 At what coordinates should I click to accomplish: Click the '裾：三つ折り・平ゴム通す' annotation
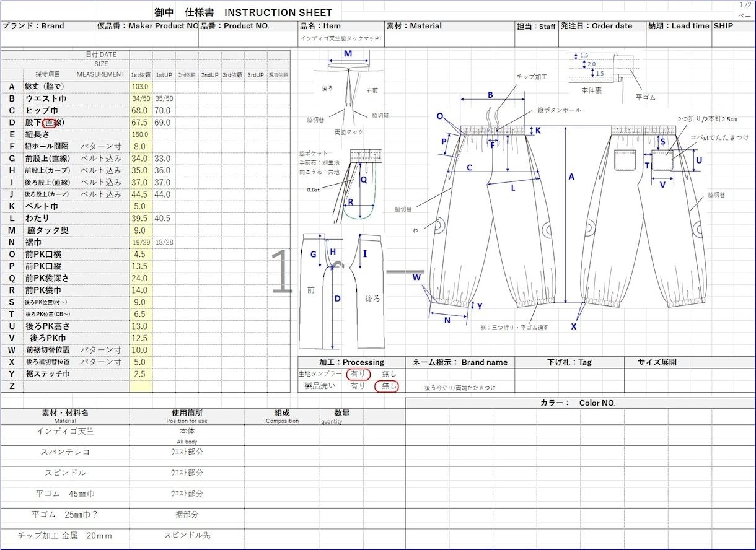coord(514,327)
